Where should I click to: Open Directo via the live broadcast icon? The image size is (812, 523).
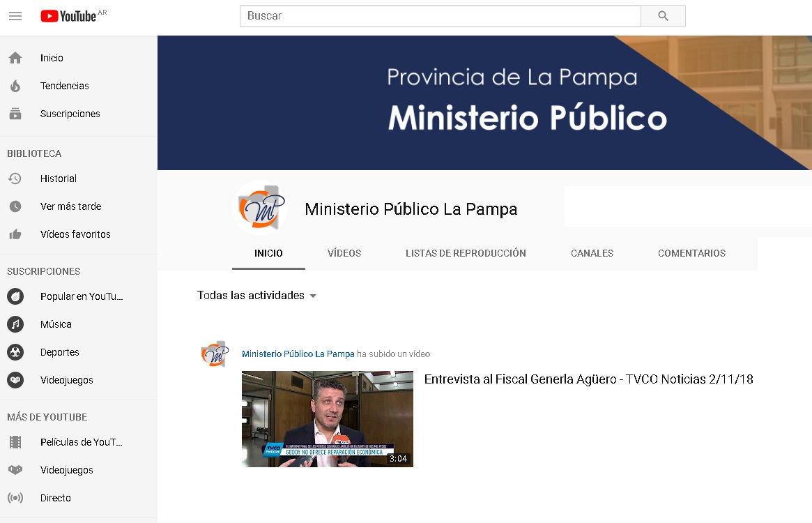(x=15, y=498)
